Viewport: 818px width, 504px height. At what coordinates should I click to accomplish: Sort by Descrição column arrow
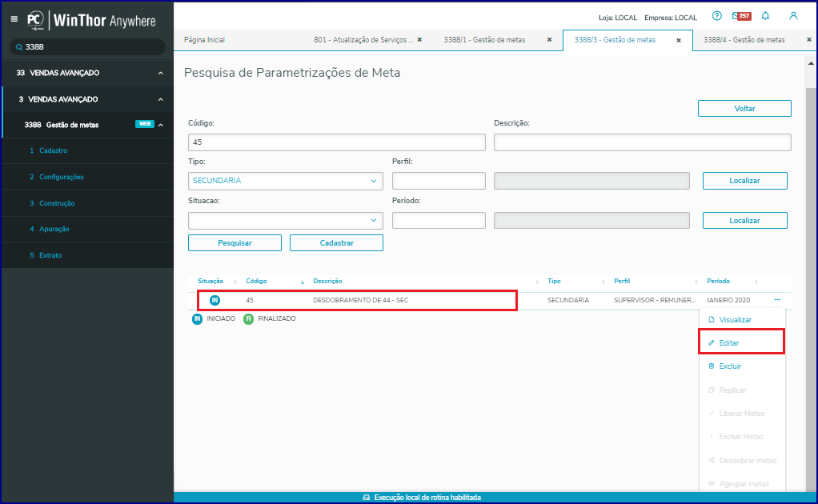point(537,282)
